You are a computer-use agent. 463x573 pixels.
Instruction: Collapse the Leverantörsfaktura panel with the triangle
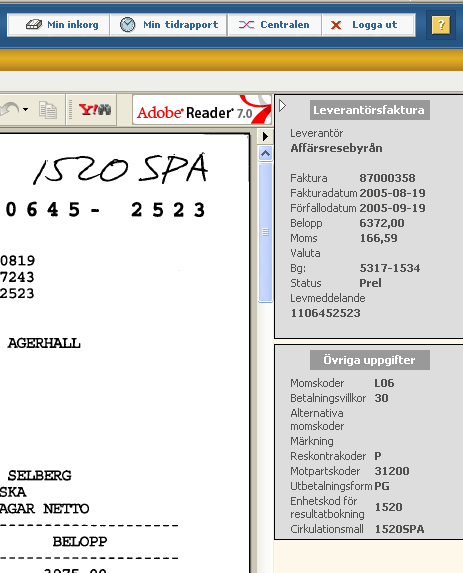pyautogui.click(x=282, y=106)
